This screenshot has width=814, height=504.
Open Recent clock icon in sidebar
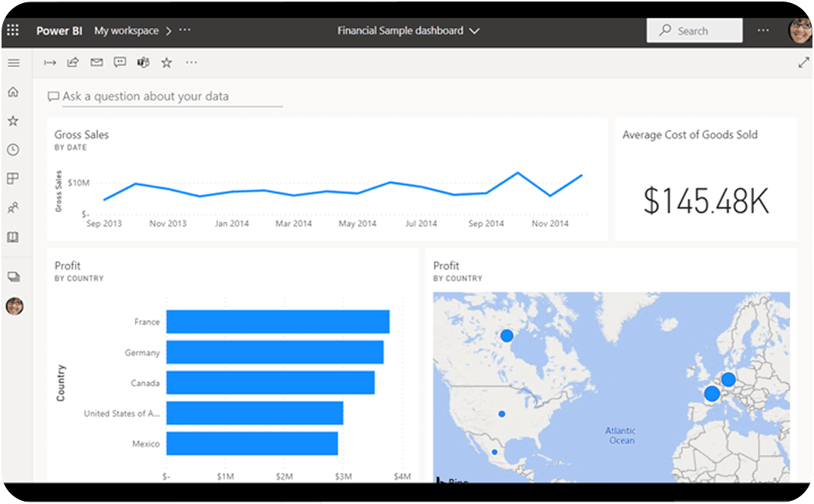[13, 150]
